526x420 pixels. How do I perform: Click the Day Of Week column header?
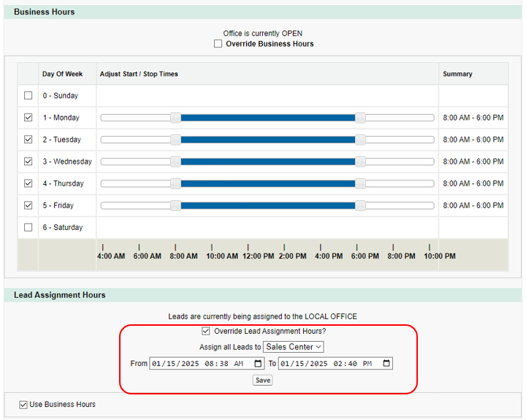tap(62, 74)
